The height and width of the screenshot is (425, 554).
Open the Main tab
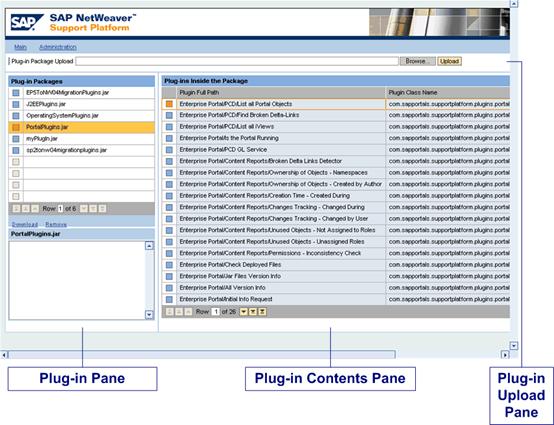coord(20,47)
